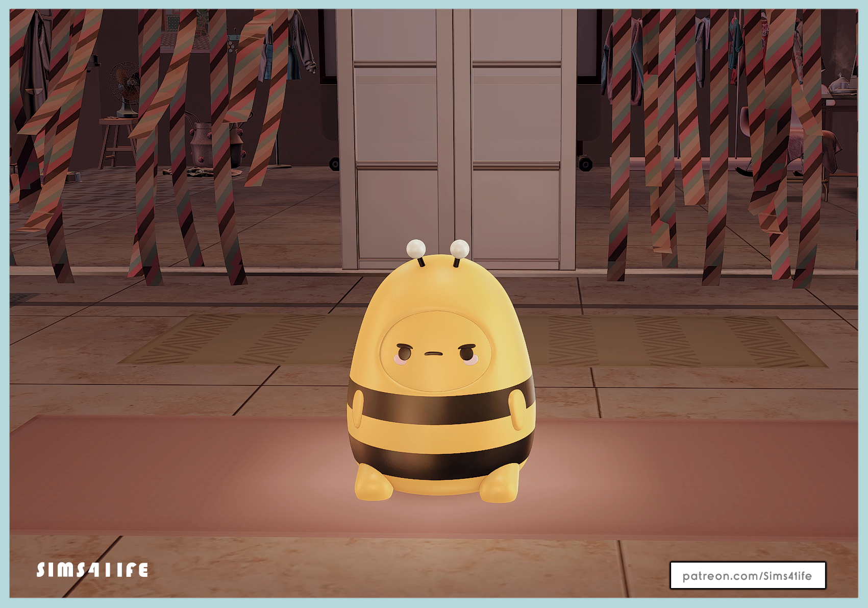Select the bee's left stubby arm
868x608 pixels.
pos(357,408)
